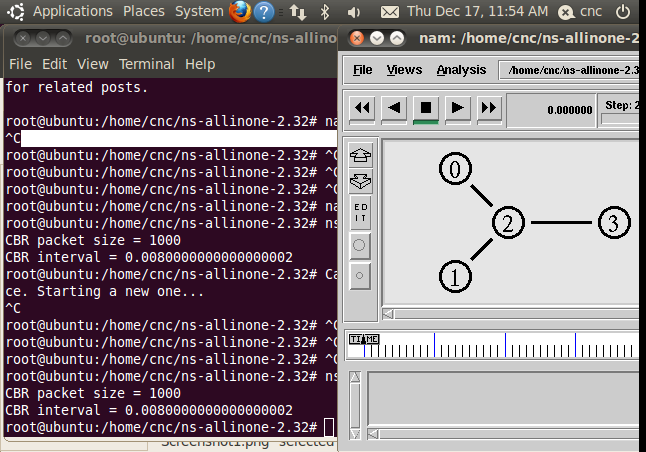This screenshot has height=452, width=646.
Task: Click the rewind playback button in nam
Action: click(x=362, y=110)
